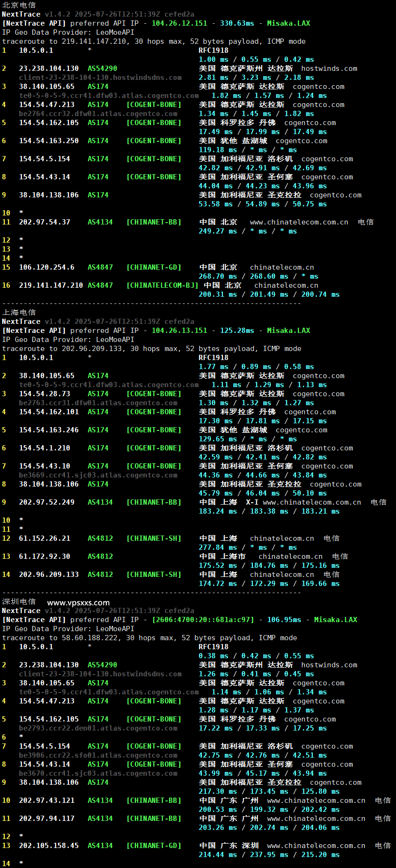Click the 45.17 ms value

[x=263, y=773]
